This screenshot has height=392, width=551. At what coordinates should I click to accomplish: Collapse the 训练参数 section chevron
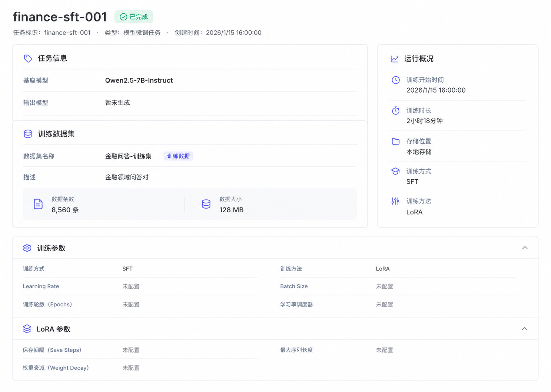pos(525,248)
